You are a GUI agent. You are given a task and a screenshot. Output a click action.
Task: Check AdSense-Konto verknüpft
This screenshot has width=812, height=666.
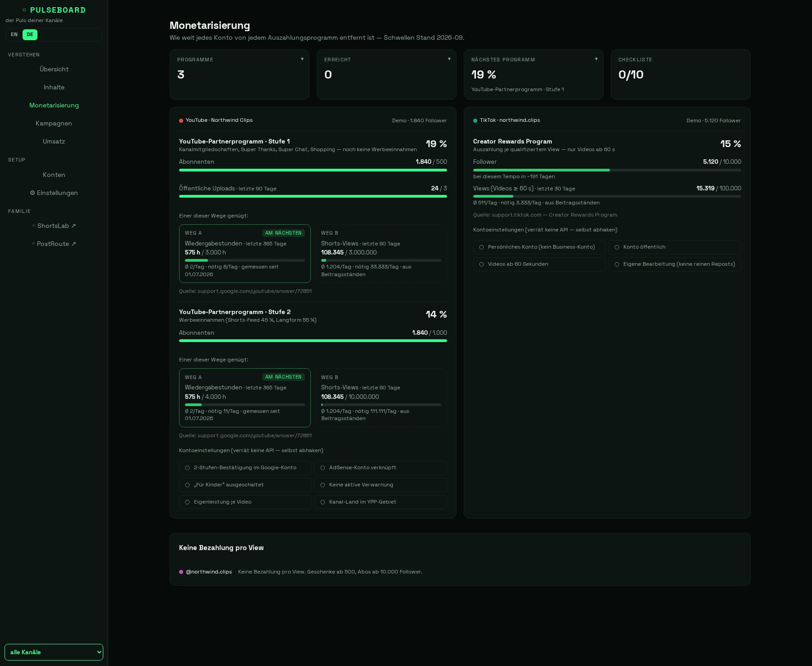[x=380, y=467]
